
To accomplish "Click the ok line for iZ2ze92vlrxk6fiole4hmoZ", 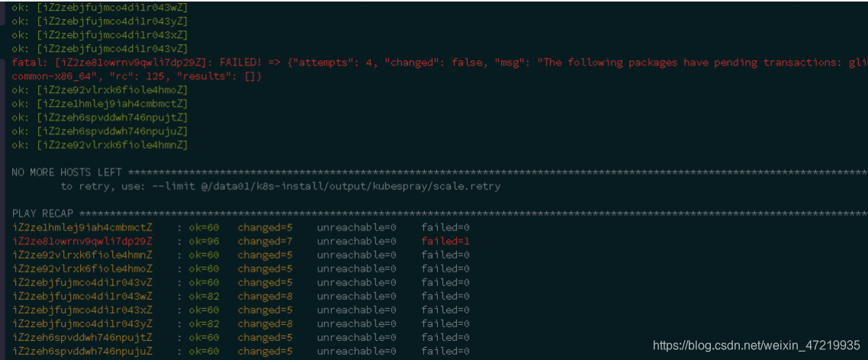I will pyautogui.click(x=100, y=90).
